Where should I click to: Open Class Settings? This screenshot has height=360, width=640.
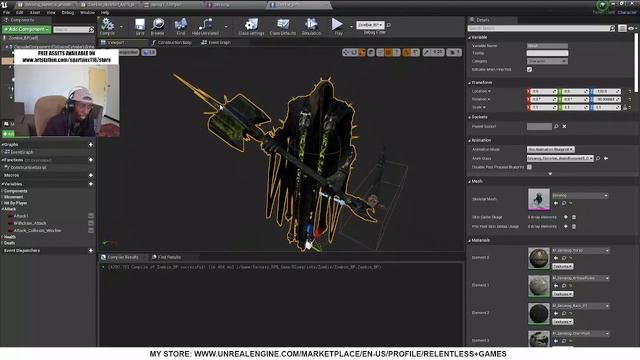tap(251, 27)
